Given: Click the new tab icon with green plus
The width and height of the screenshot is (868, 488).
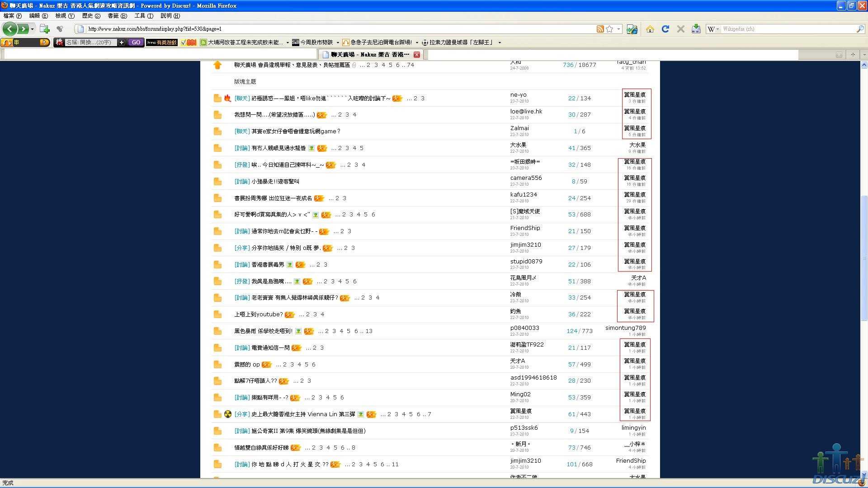Looking at the screenshot, I should 45,29.
